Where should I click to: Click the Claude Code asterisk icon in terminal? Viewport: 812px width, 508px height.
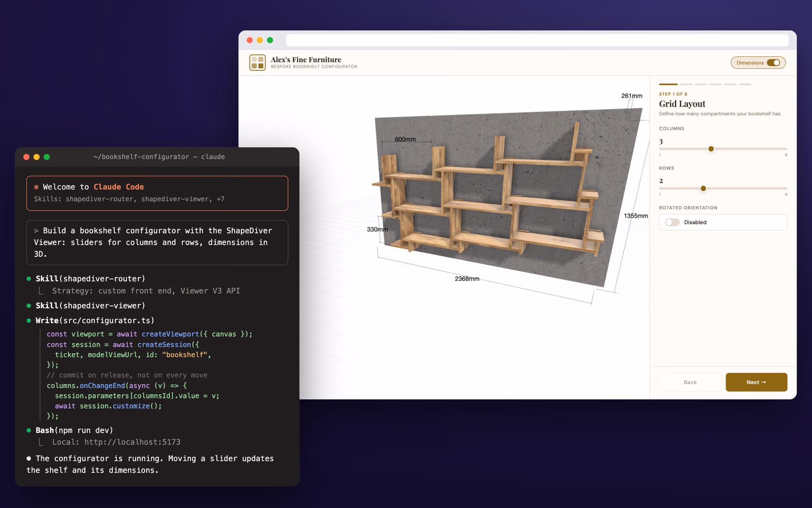pos(36,187)
